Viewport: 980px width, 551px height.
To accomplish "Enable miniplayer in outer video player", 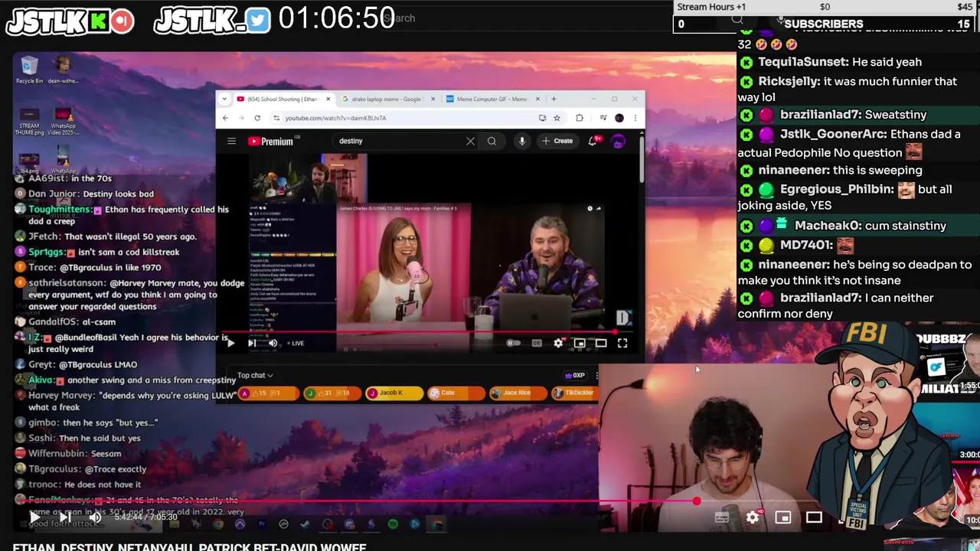I will pyautogui.click(x=782, y=517).
